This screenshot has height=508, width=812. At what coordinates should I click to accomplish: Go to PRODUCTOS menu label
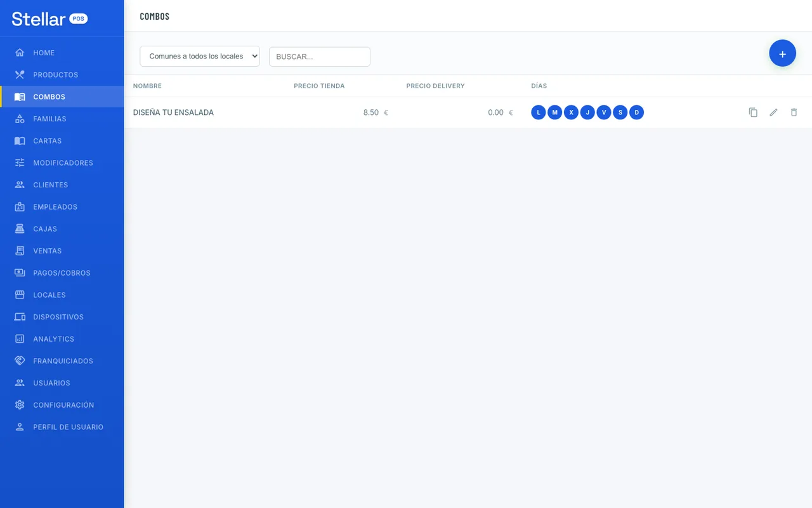click(56, 75)
